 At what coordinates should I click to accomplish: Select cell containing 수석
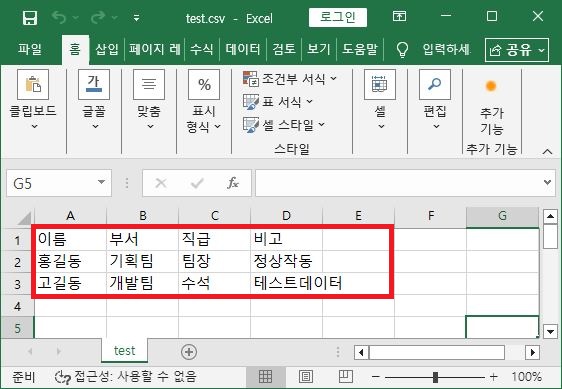pyautogui.click(x=214, y=283)
